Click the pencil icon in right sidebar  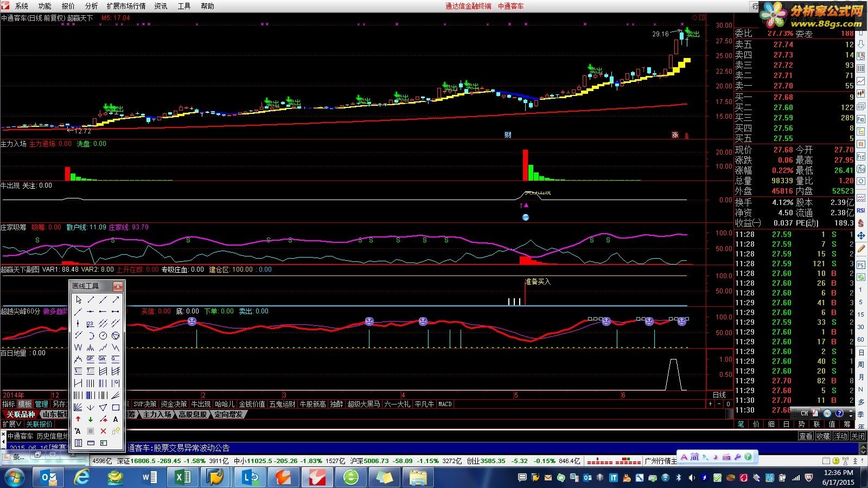861,248
